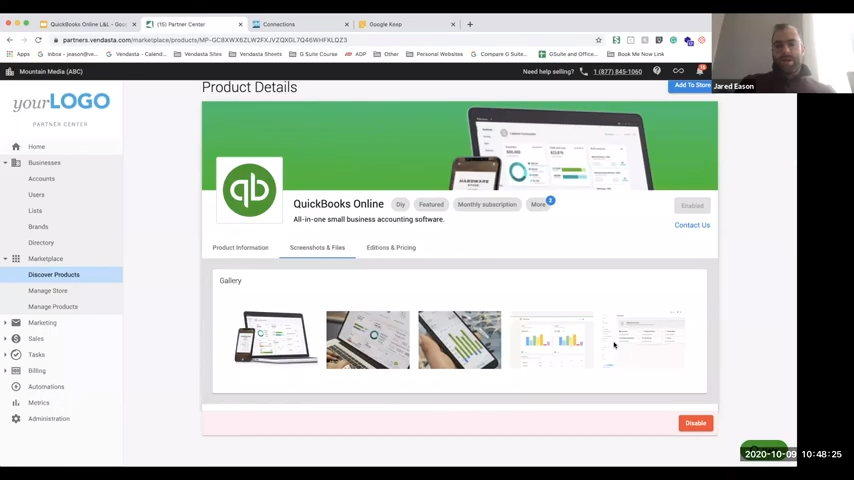This screenshot has height=480, width=854.
Task: Open the Home icon in sidebar
Action: click(x=16, y=147)
